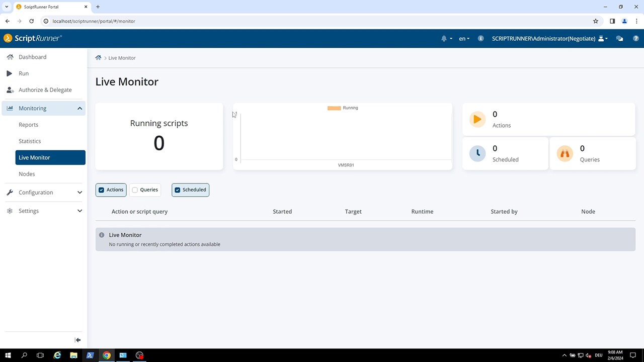Open File Explorer from taskbar
Viewport: 644px width, 362px height.
pyautogui.click(x=73, y=355)
